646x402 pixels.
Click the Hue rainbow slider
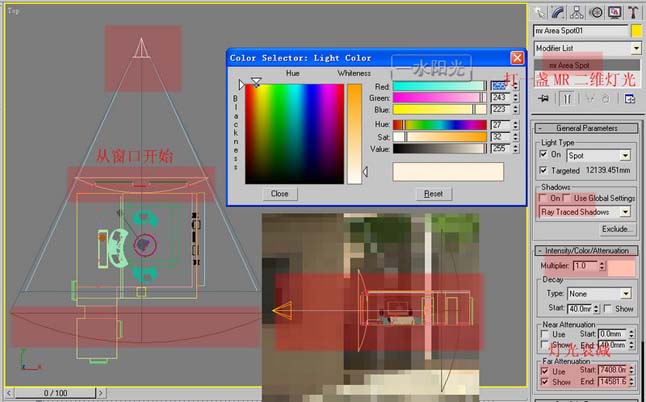440,124
